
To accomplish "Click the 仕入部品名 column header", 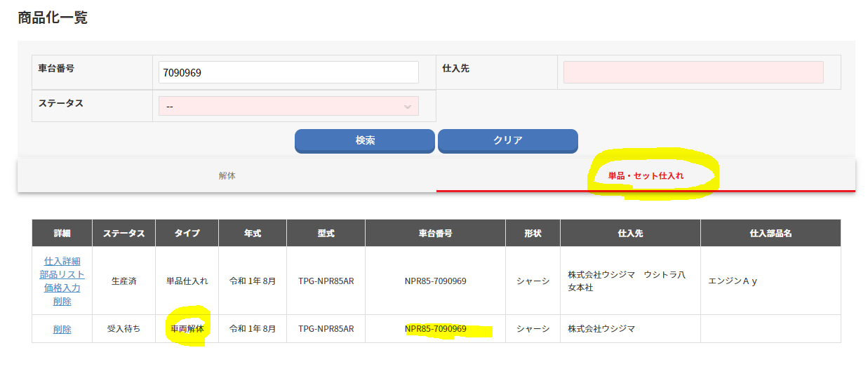I will [x=770, y=233].
